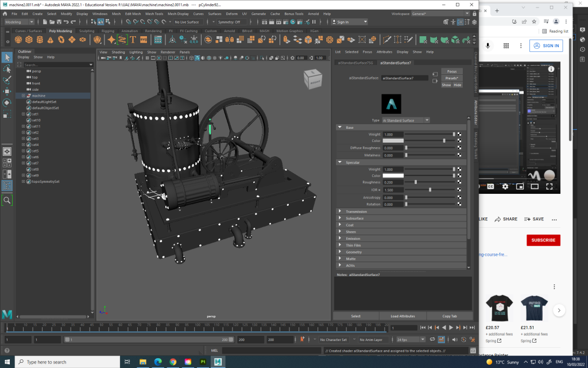
Task: Switch to the Sculpting shelf tab
Action: pos(87,31)
